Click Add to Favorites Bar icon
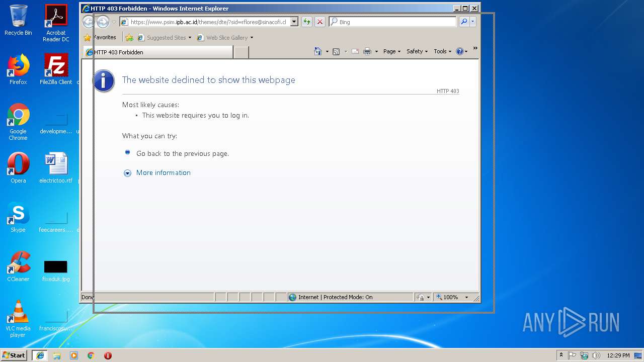 129,38
